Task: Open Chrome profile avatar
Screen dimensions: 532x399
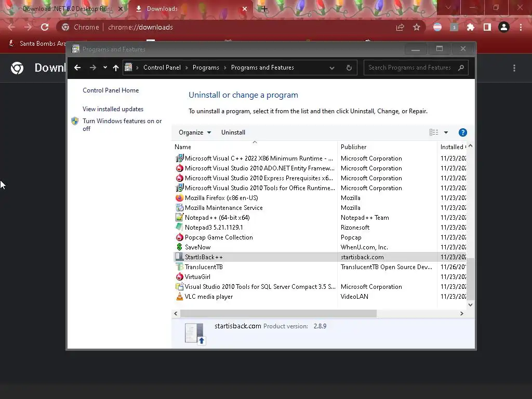Action: click(504, 27)
